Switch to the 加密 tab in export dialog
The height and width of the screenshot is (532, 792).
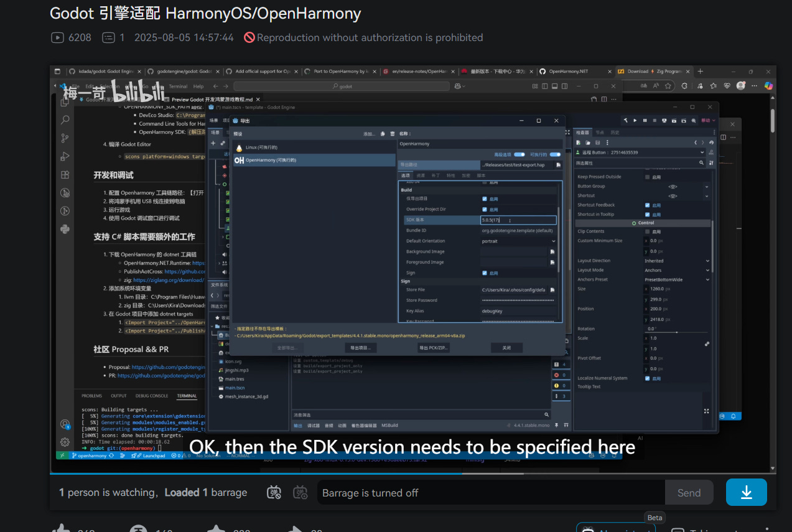pyautogui.click(x=466, y=175)
